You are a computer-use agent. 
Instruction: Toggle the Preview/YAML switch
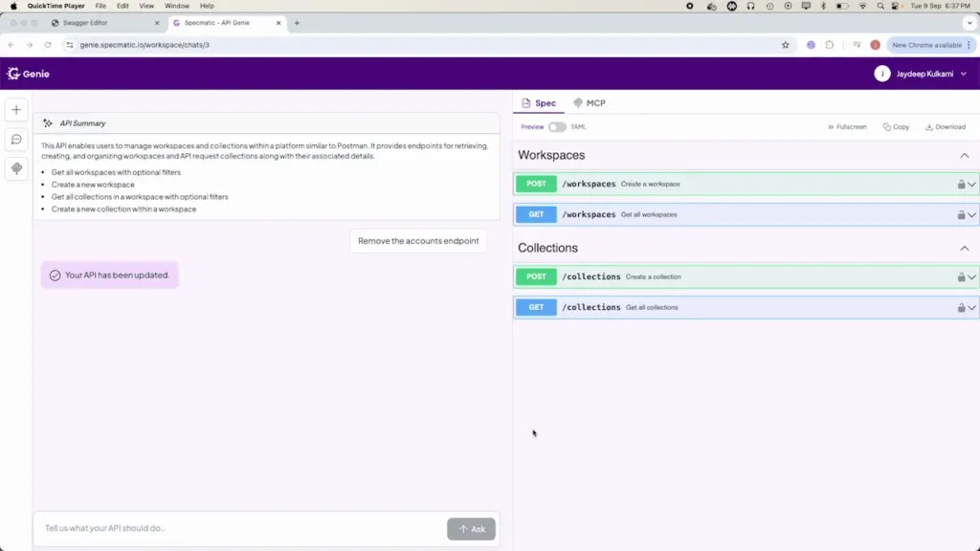point(557,127)
